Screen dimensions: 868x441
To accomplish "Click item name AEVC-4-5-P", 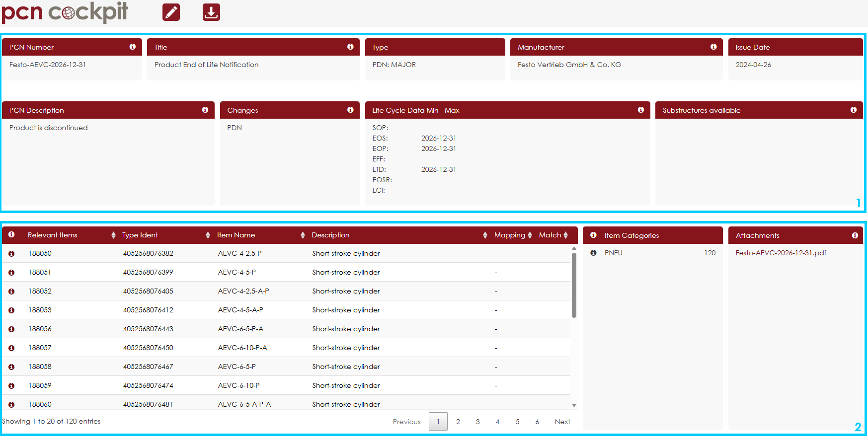I will tap(237, 272).
